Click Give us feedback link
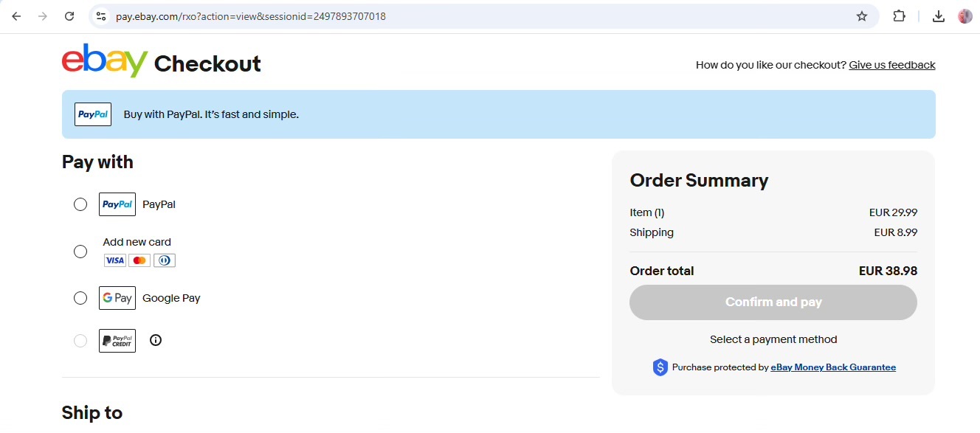 (x=892, y=65)
